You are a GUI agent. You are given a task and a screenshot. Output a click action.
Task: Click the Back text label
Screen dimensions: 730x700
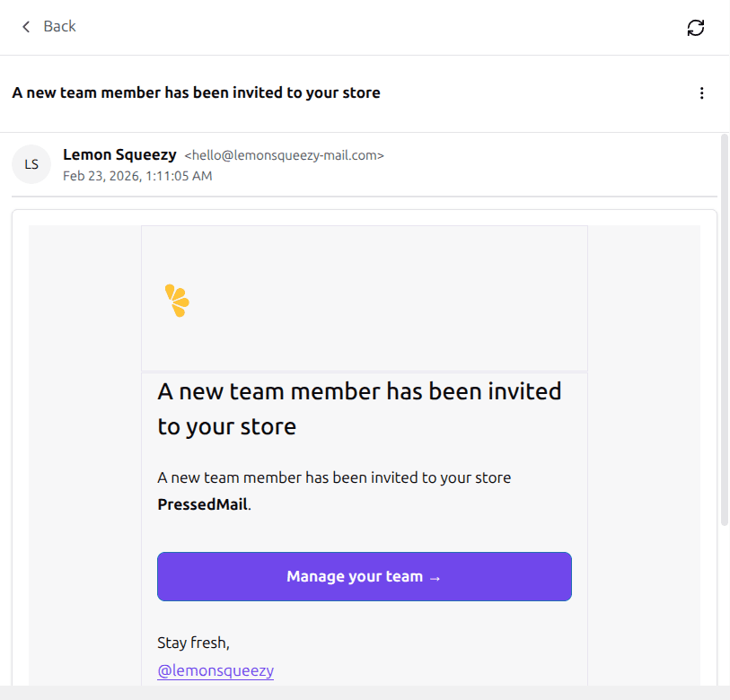tap(59, 27)
